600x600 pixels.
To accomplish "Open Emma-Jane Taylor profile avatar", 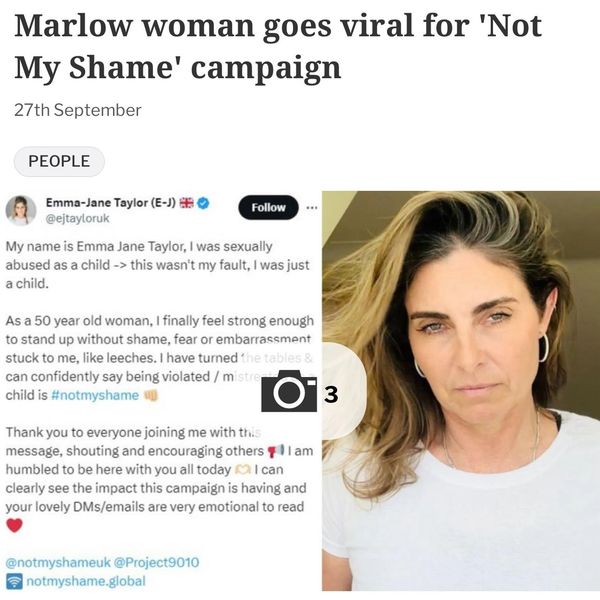I will [21, 210].
